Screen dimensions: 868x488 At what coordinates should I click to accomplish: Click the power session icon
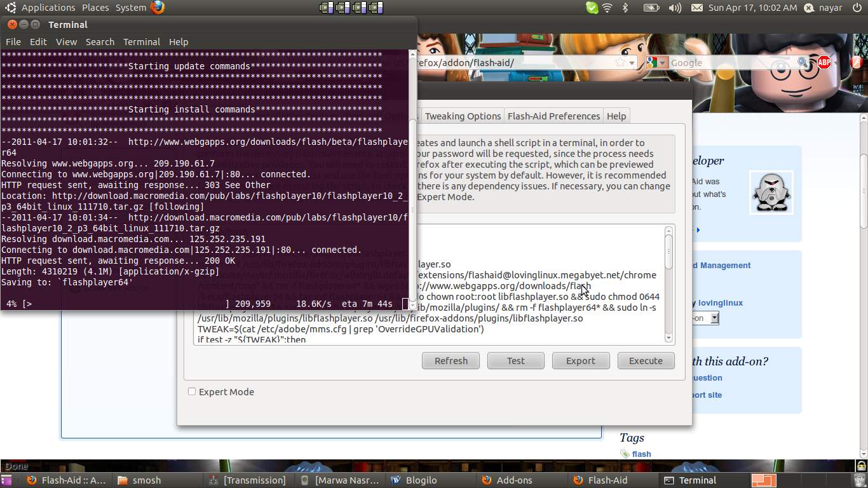tap(857, 8)
